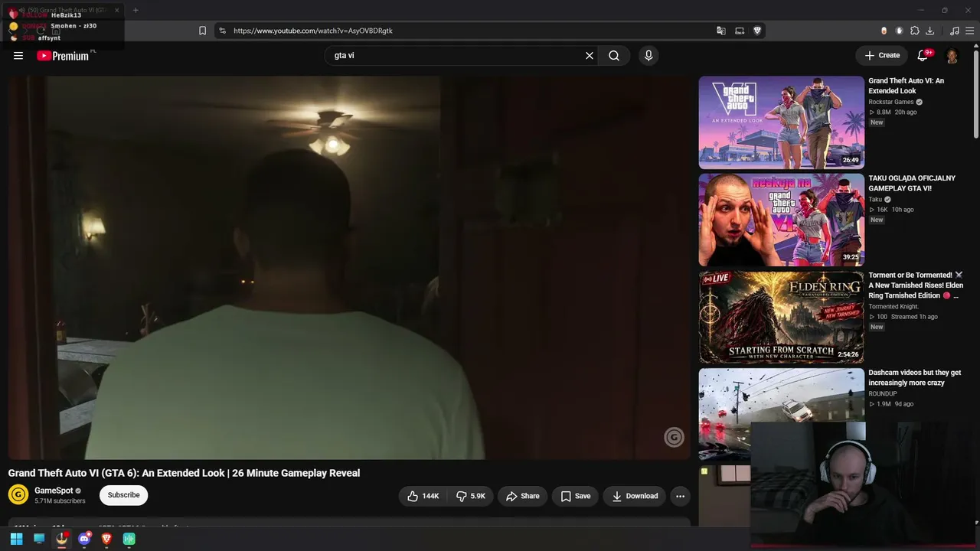
Task: Start voice search with the microphone
Action: [x=648, y=56]
